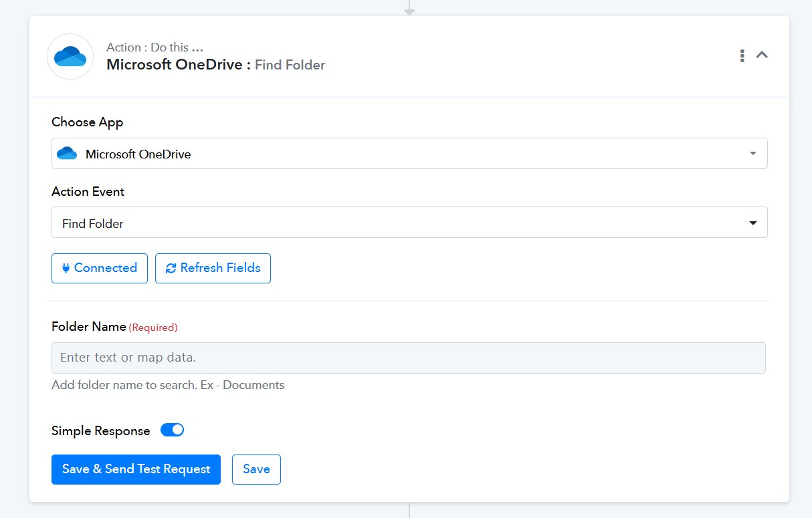
Task: Click the Refresh Fields button
Action: (213, 268)
